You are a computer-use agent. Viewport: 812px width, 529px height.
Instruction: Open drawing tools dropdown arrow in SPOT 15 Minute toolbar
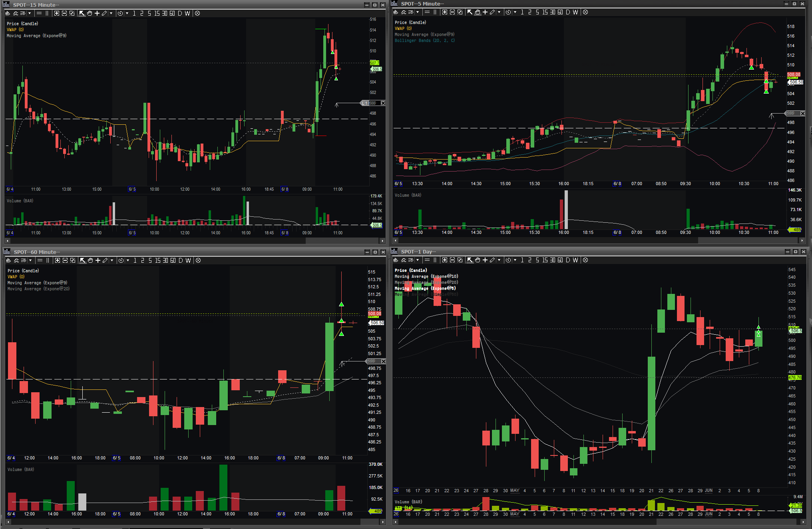[111, 13]
